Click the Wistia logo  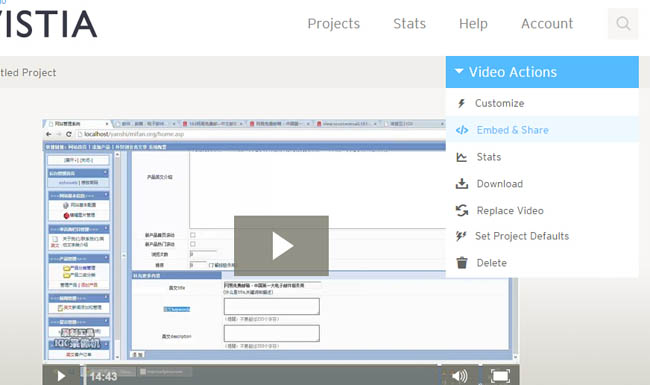(x=49, y=24)
